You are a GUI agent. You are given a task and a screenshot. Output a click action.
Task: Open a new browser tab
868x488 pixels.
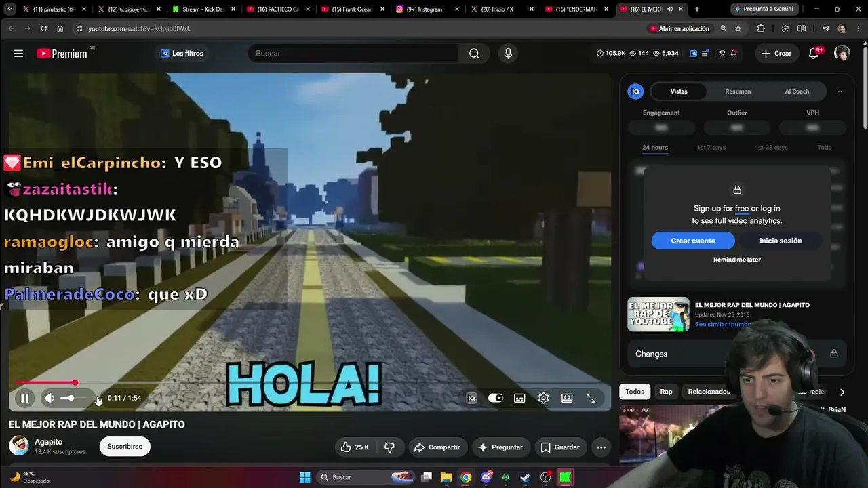696,9
